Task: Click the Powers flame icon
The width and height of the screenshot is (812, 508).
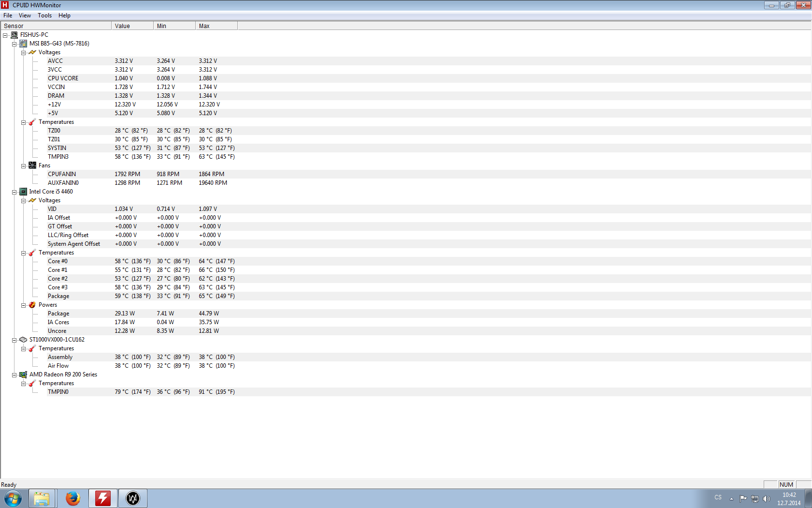Action: tap(32, 305)
